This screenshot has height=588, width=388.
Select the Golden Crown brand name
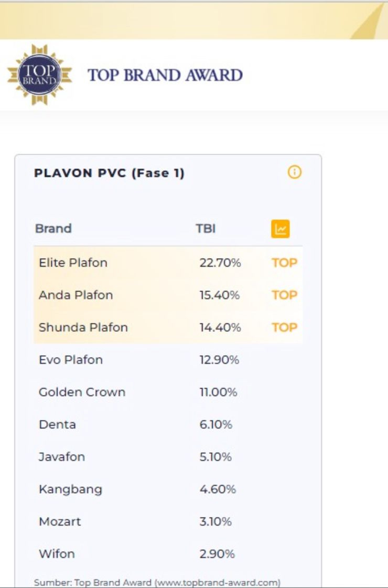pyautogui.click(x=81, y=392)
